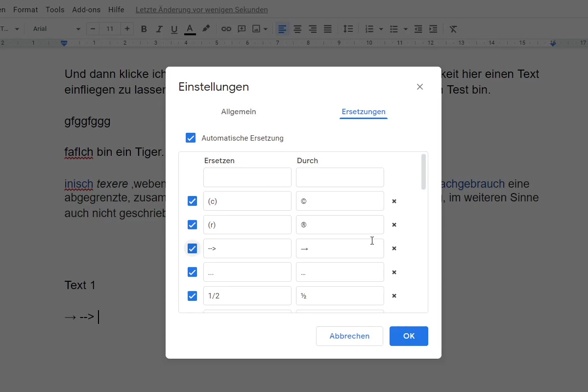
Task: Click the replacements list scrollbar
Action: [x=423, y=171]
